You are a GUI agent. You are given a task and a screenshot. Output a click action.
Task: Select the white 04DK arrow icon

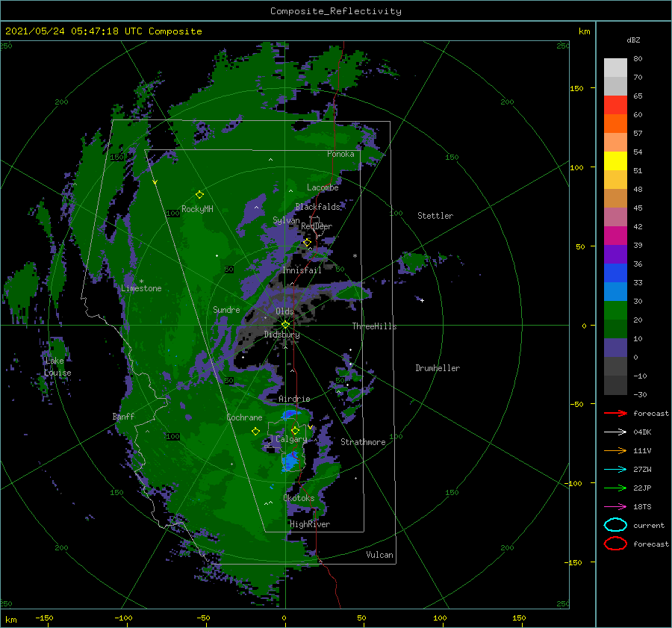(615, 432)
